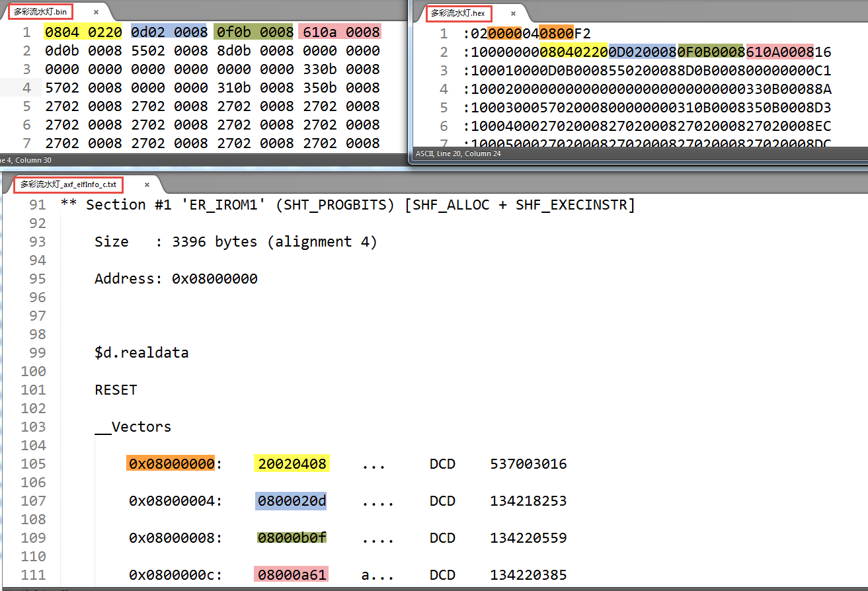Click orange "0000" on hex line 1

[505, 33]
